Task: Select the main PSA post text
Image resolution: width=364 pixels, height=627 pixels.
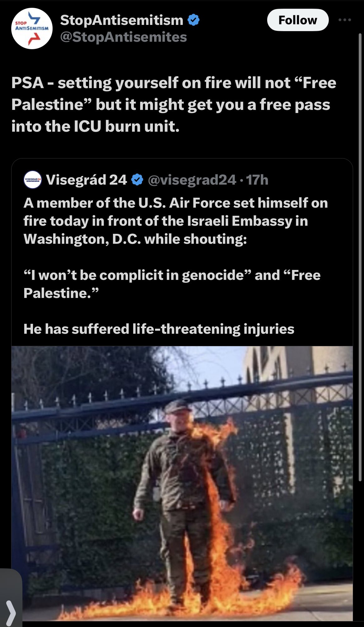Action: [x=174, y=105]
